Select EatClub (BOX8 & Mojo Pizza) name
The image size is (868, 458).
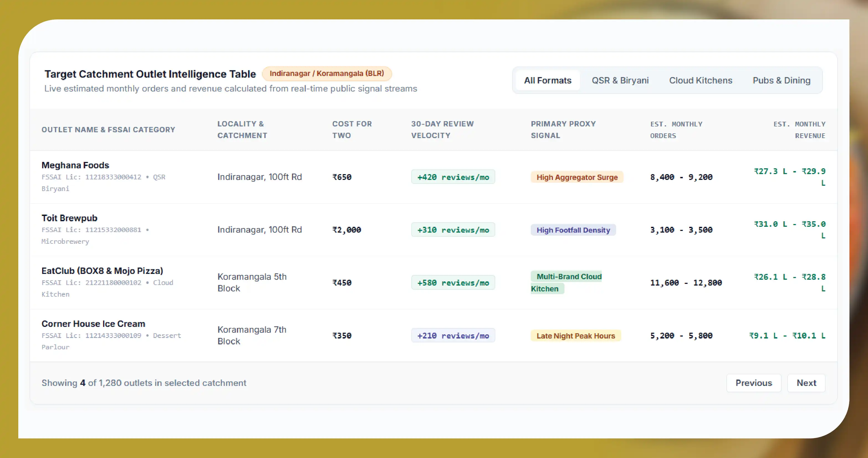click(x=102, y=271)
